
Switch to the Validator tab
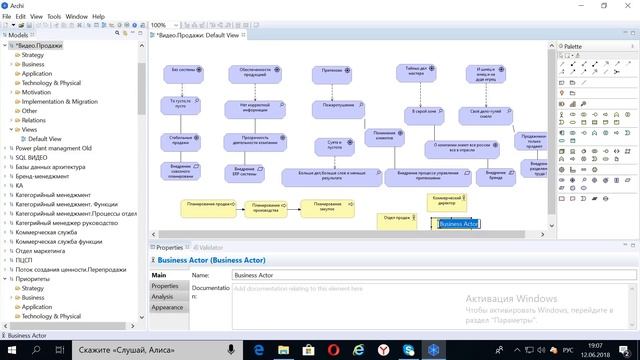[208, 247]
